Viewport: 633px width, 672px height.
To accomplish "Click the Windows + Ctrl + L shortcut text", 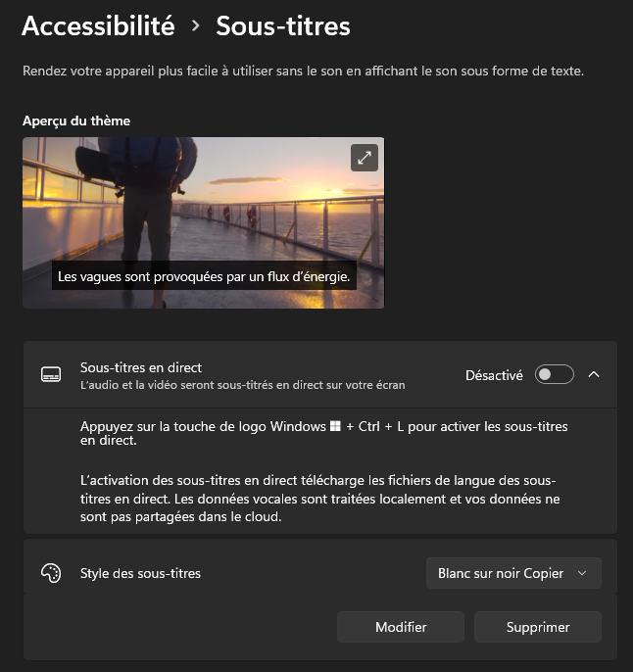I will click(323, 434).
